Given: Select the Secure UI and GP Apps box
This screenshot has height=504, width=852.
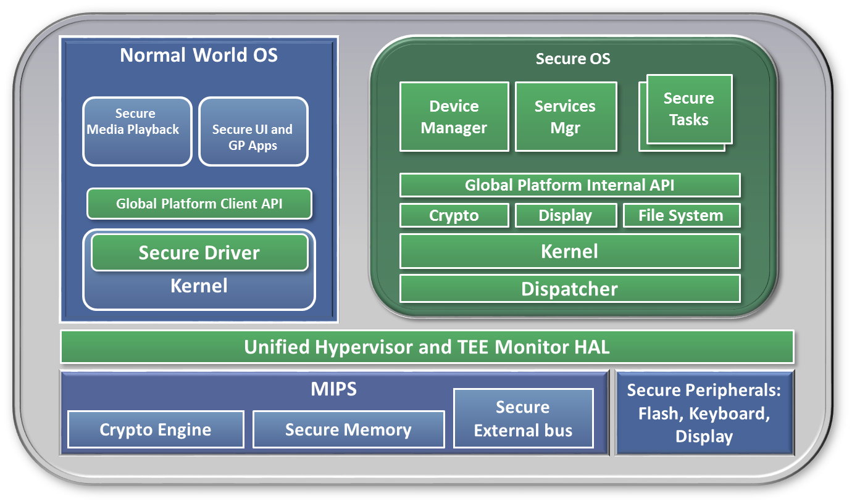Looking at the screenshot, I should [x=253, y=131].
